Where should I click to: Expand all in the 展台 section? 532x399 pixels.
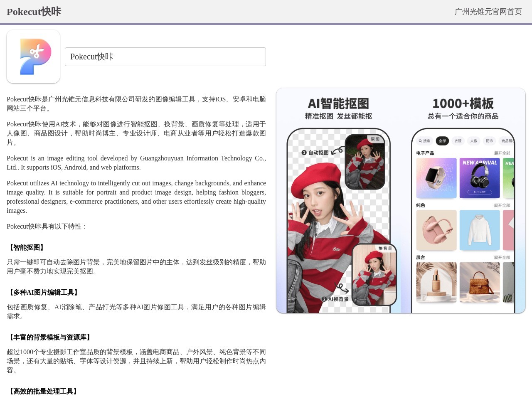(502, 258)
